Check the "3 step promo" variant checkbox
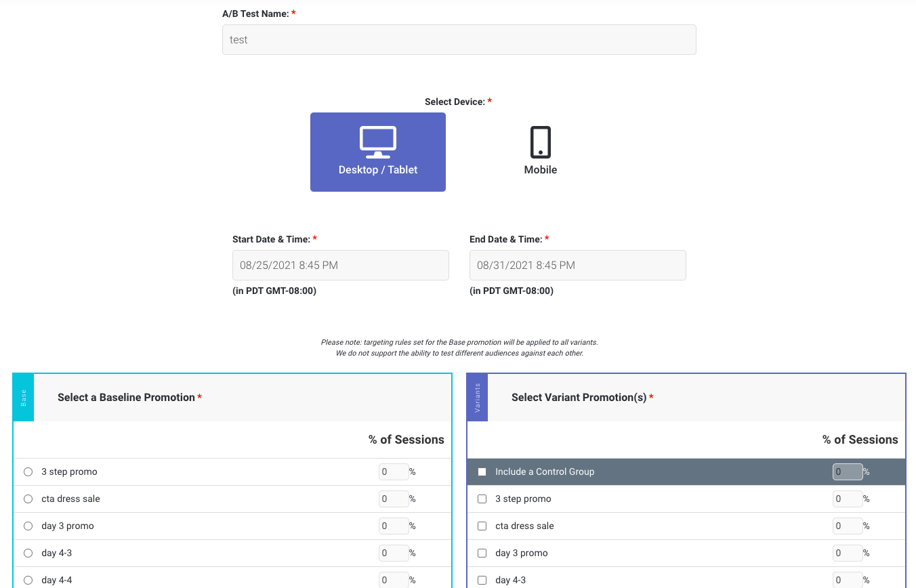Screen dimensions: 916x588 coord(482,499)
